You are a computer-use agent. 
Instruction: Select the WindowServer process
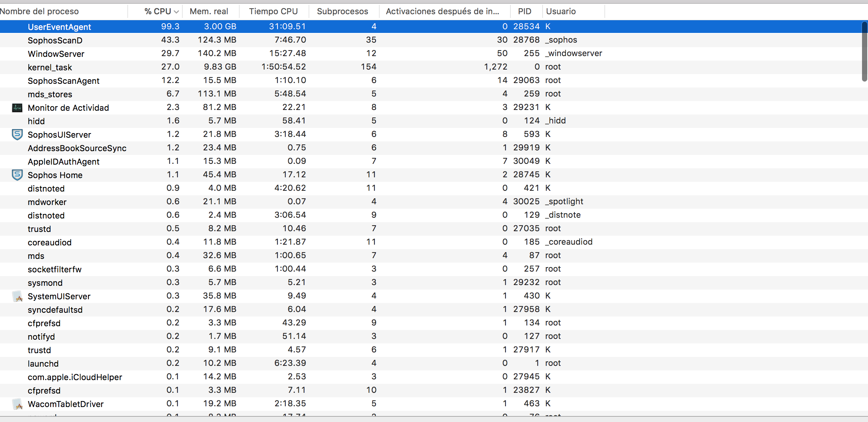point(56,54)
